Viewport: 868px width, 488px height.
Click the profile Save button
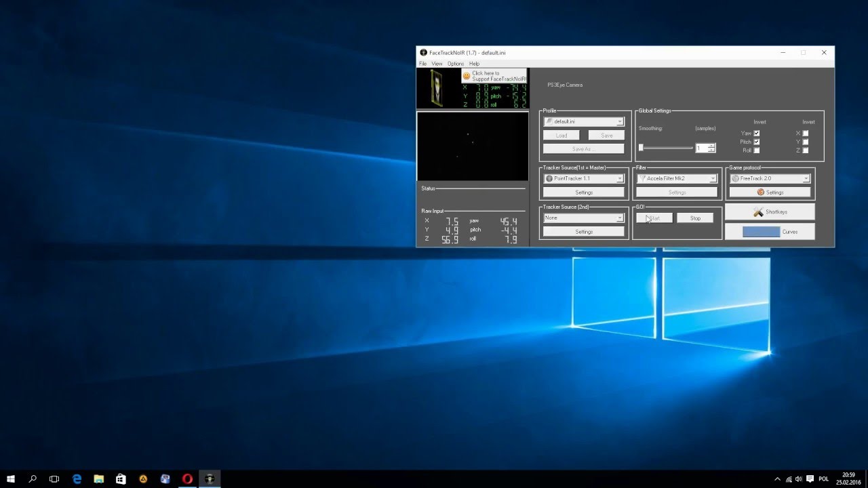point(606,136)
